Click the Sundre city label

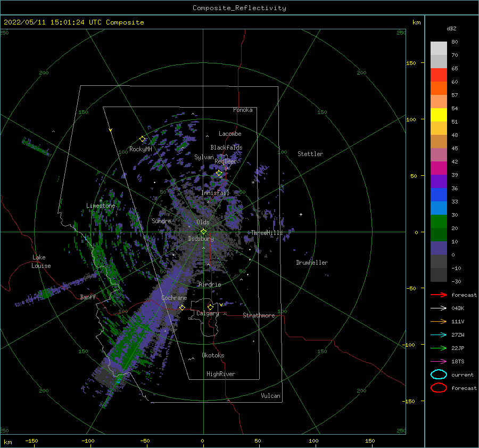click(162, 221)
